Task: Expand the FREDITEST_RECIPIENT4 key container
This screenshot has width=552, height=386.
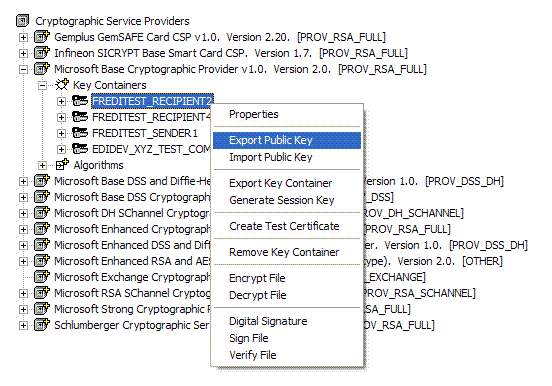Action: click(x=61, y=117)
